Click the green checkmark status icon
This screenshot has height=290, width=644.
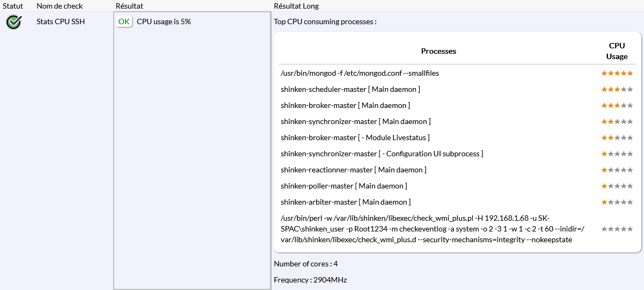[13, 22]
